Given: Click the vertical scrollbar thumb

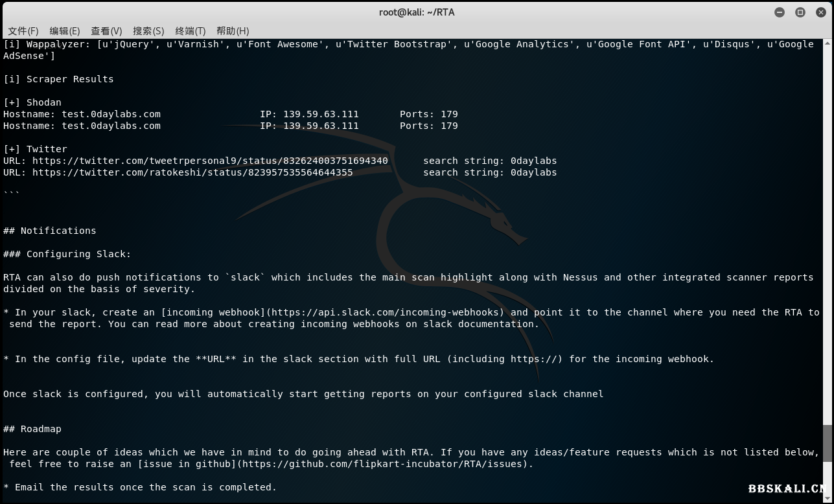Looking at the screenshot, I should pos(828,443).
